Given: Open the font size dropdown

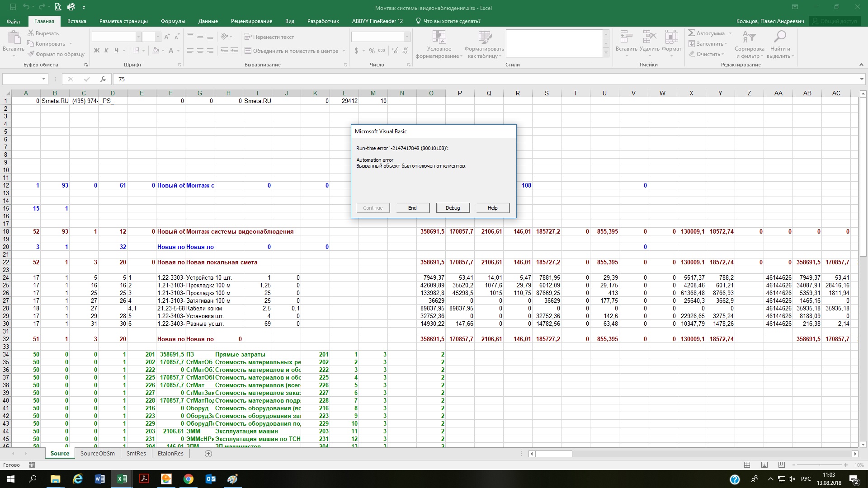Looking at the screenshot, I should coord(158,37).
